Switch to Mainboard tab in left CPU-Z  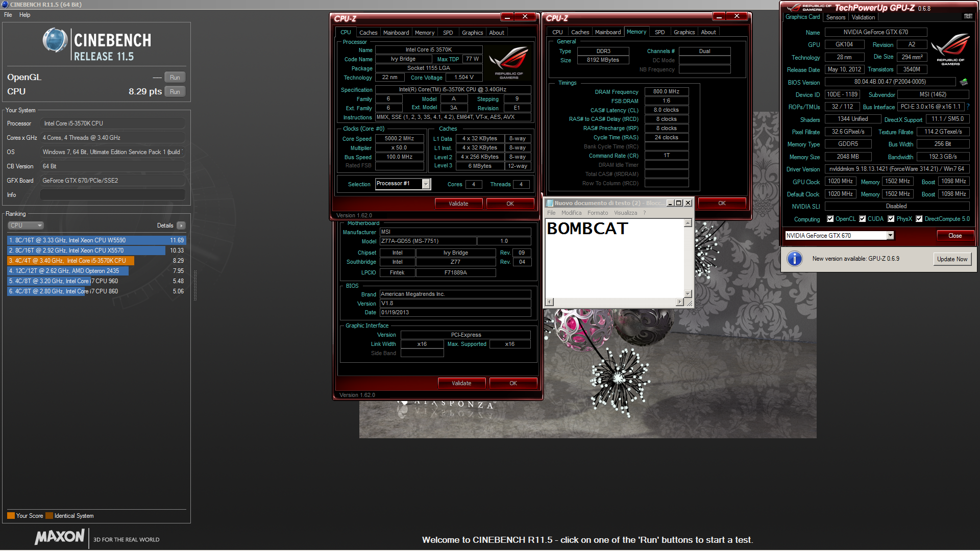[396, 33]
